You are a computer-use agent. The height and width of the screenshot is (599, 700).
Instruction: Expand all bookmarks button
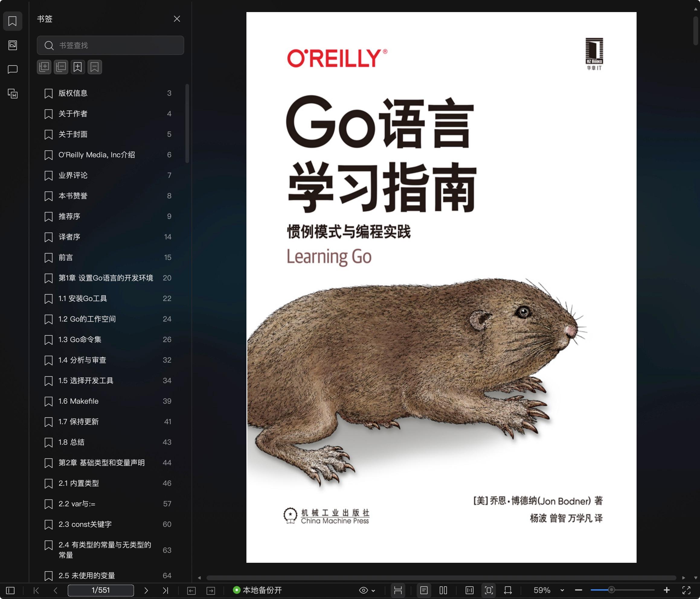coord(44,67)
